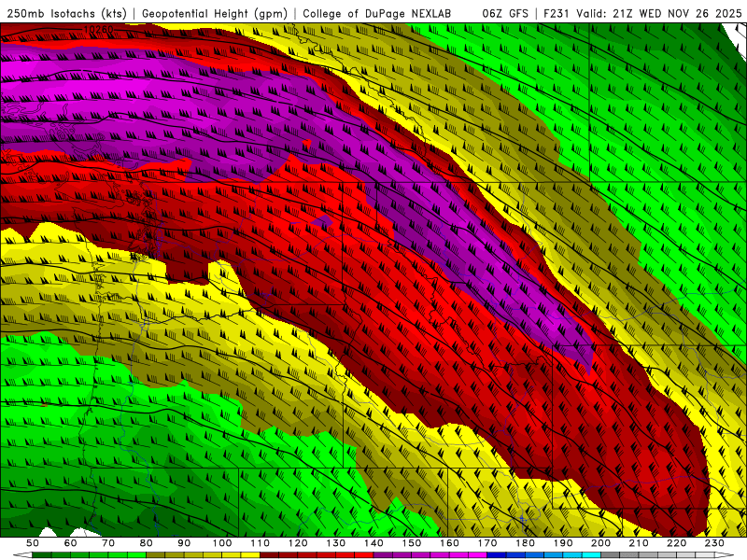Click the colorbar label '160'
The image size is (747, 560).
pos(449,543)
